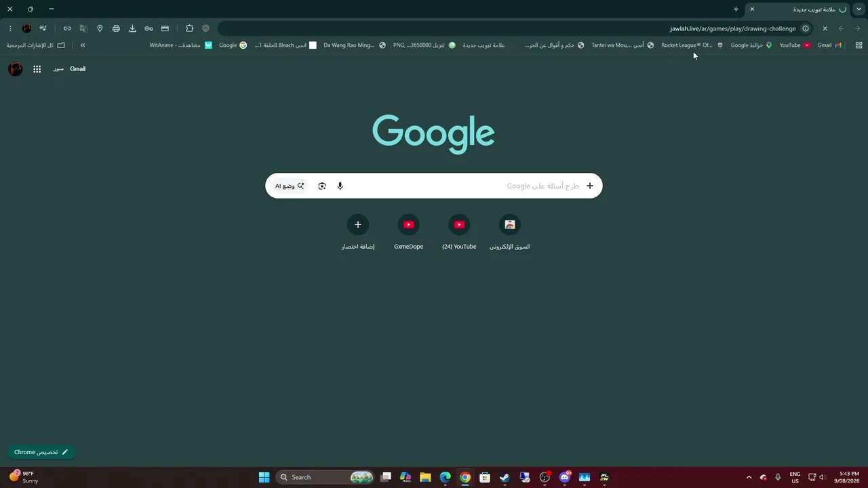Click the copy link chain icon
Image resolution: width=868 pixels, height=488 pixels.
point(67,28)
